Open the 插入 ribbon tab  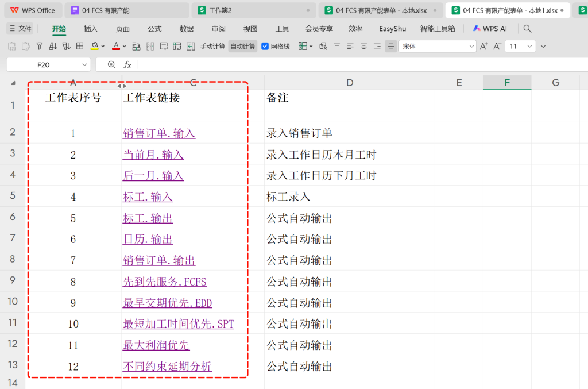point(90,29)
